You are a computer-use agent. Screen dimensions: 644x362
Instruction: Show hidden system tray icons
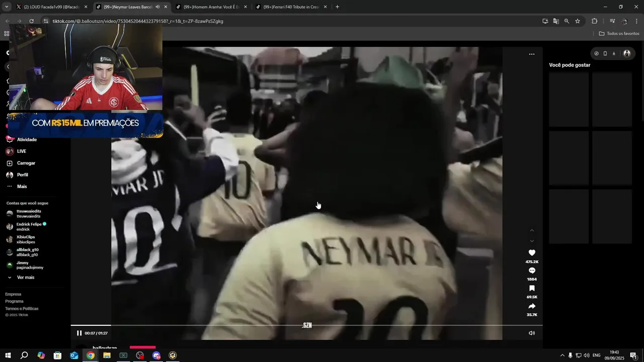(x=562, y=355)
